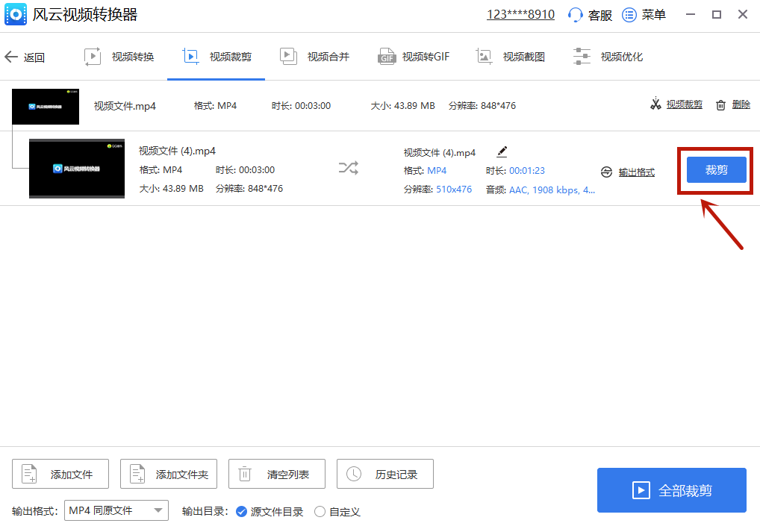This screenshot has width=760, height=532.
Task: Click the play icon in 全部裁剪 button
Action: tap(641, 490)
